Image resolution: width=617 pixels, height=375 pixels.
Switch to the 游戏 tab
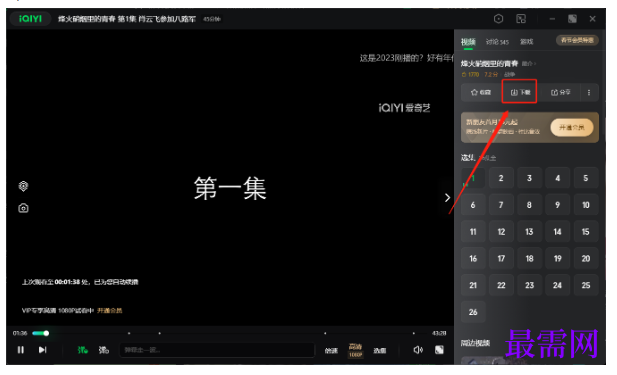pyautogui.click(x=526, y=42)
